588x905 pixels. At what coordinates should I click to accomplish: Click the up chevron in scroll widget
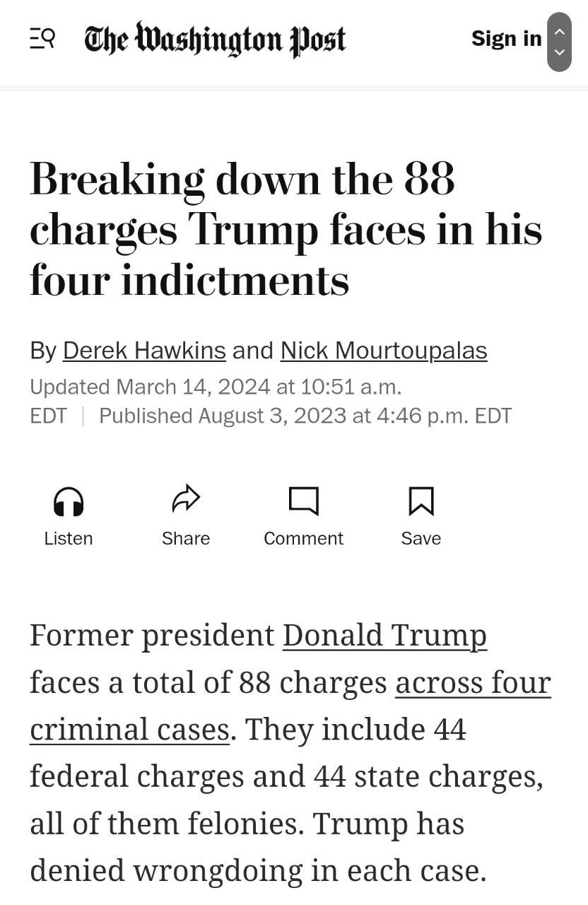(x=559, y=31)
